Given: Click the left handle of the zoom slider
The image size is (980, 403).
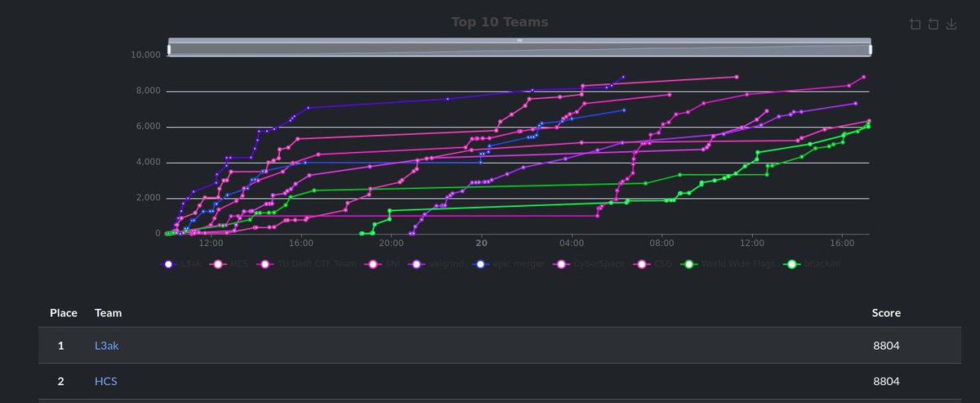Looking at the screenshot, I should pos(169,49).
